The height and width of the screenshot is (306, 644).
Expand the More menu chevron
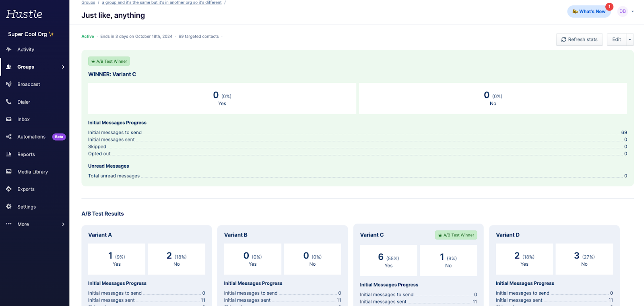[63, 224]
